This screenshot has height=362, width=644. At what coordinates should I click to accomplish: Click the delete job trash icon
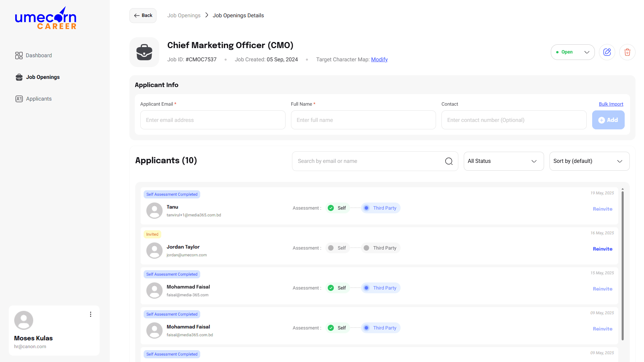(627, 52)
